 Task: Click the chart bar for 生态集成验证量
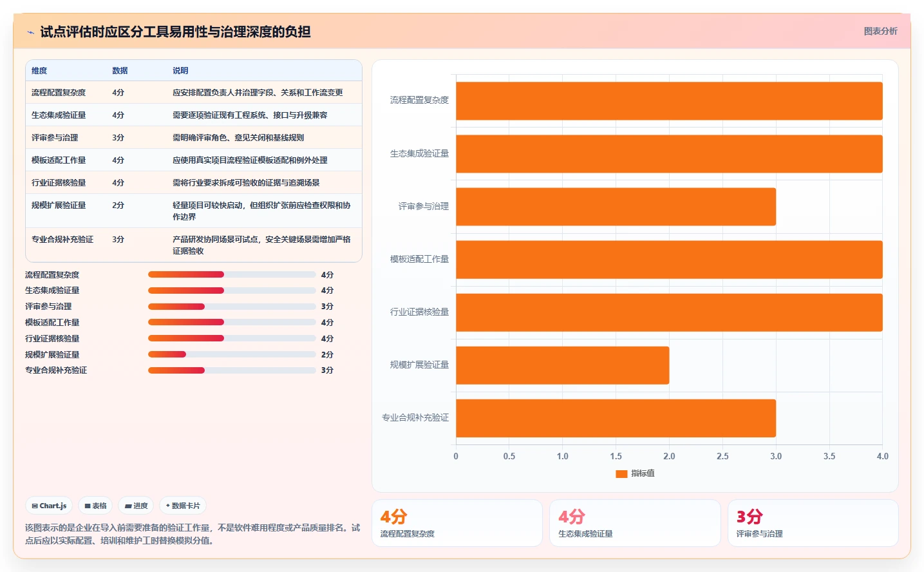(x=669, y=154)
